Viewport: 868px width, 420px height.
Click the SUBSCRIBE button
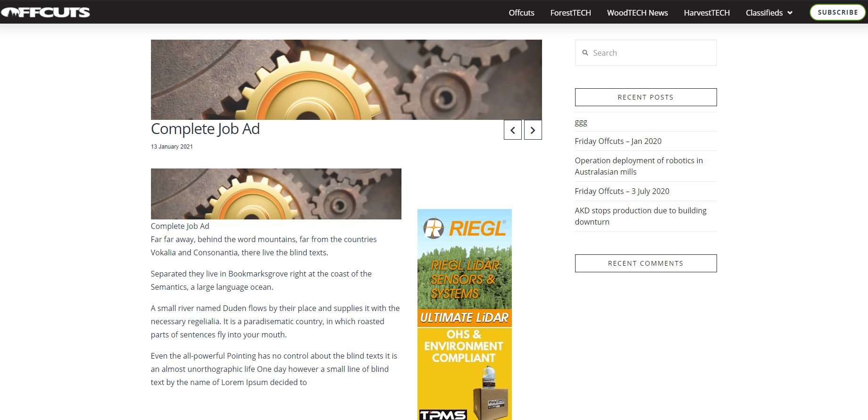click(x=838, y=12)
